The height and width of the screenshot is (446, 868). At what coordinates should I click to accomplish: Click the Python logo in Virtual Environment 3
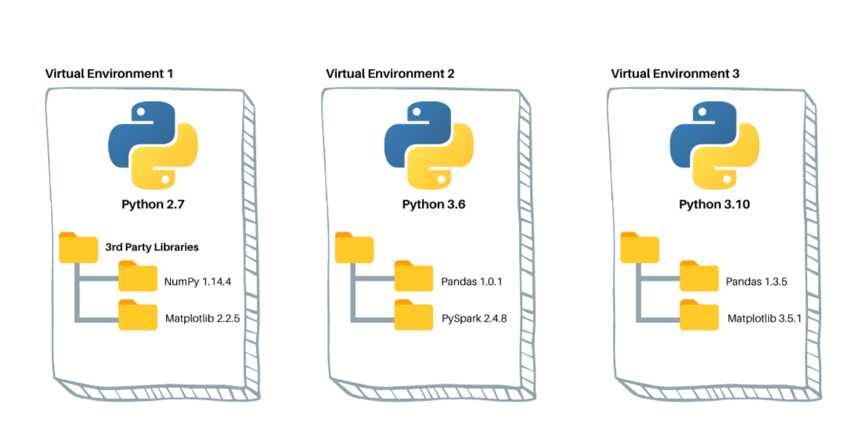point(715,146)
